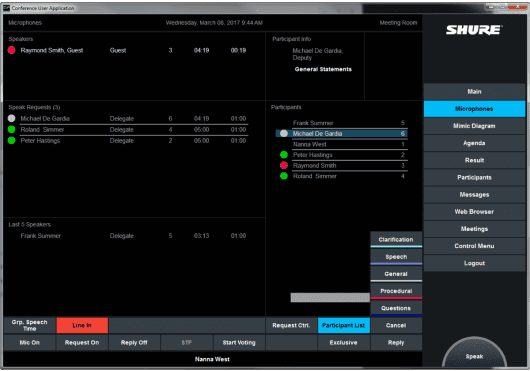Toggle the Request On button
Screen dimensions: 530x371
82,343
